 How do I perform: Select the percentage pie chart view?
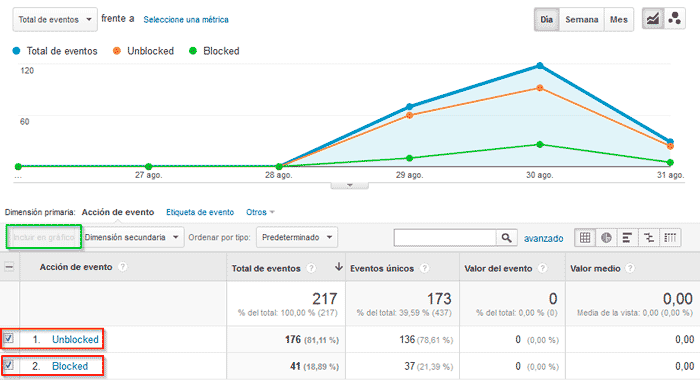[606, 237]
